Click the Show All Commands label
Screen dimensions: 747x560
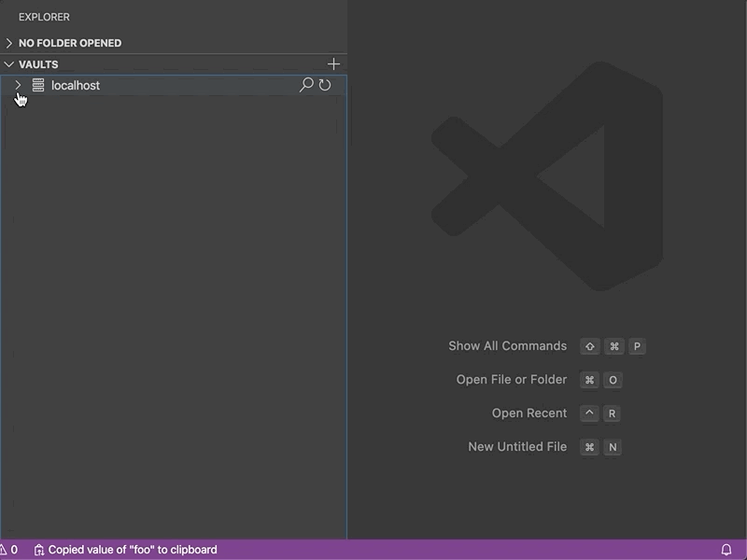507,345
